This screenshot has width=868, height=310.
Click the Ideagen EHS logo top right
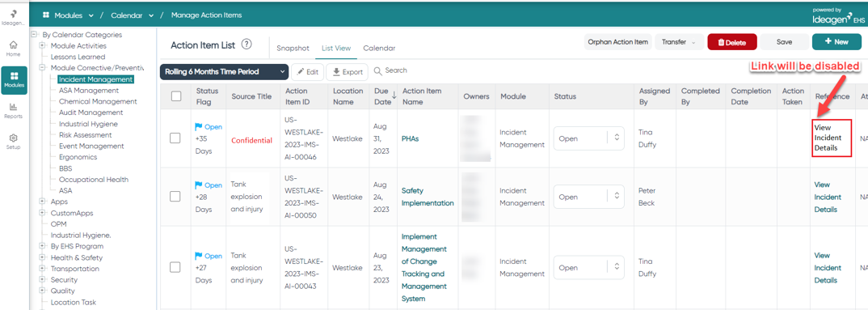tap(838, 17)
